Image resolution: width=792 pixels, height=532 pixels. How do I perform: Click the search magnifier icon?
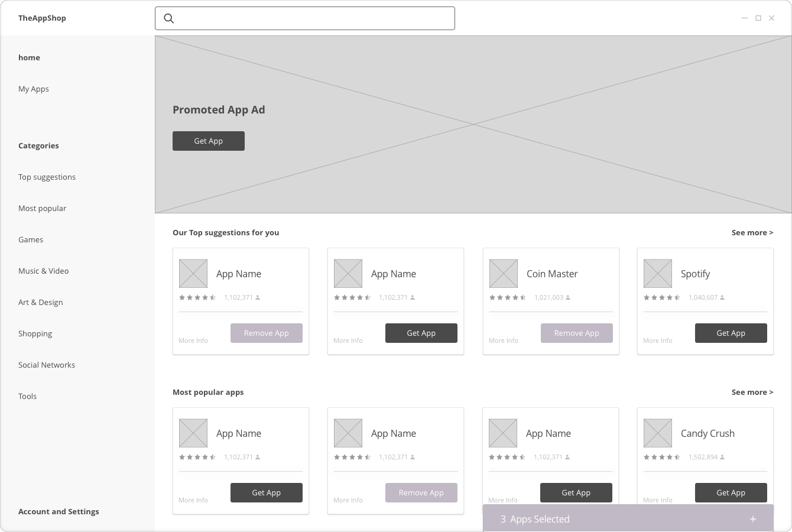[x=169, y=18]
